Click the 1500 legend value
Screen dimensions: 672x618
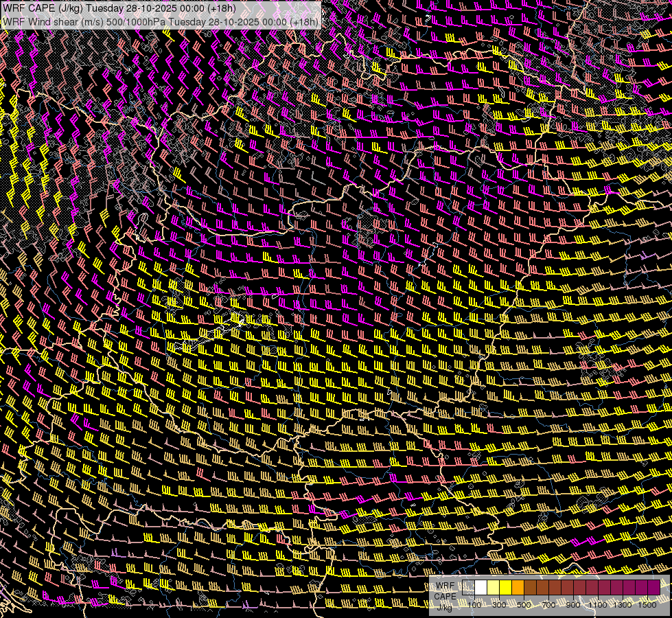coord(647,605)
